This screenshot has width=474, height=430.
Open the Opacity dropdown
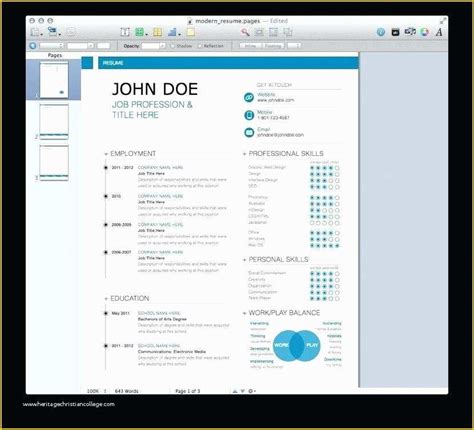point(153,46)
